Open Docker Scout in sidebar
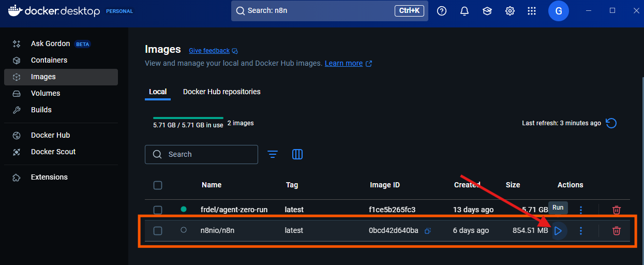 [x=61, y=152]
